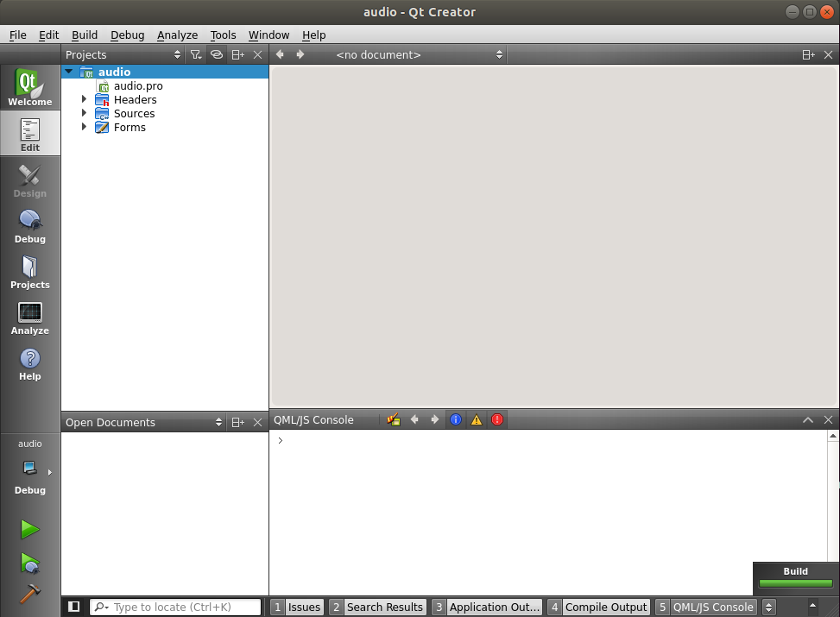Toggle progress details arrow in status bar
840x617 pixels.
(812, 606)
